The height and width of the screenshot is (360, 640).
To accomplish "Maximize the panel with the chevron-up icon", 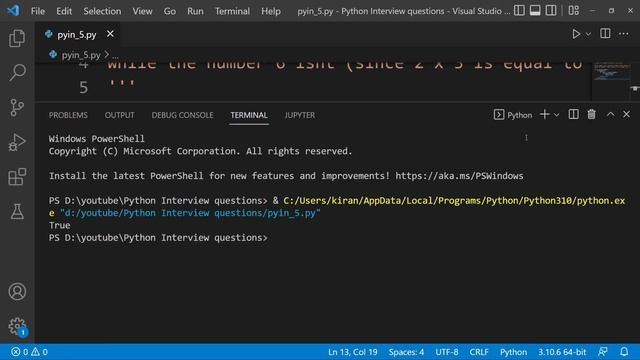I will click(x=610, y=115).
